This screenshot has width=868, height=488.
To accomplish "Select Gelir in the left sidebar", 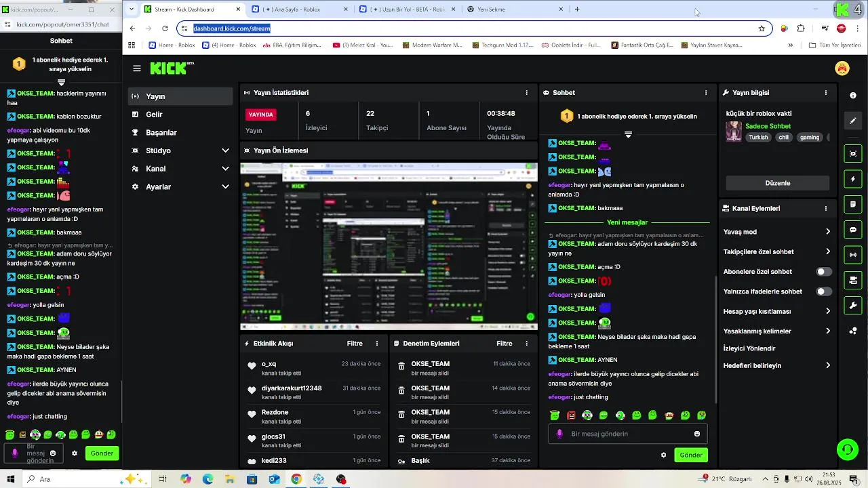I will (x=180, y=115).
